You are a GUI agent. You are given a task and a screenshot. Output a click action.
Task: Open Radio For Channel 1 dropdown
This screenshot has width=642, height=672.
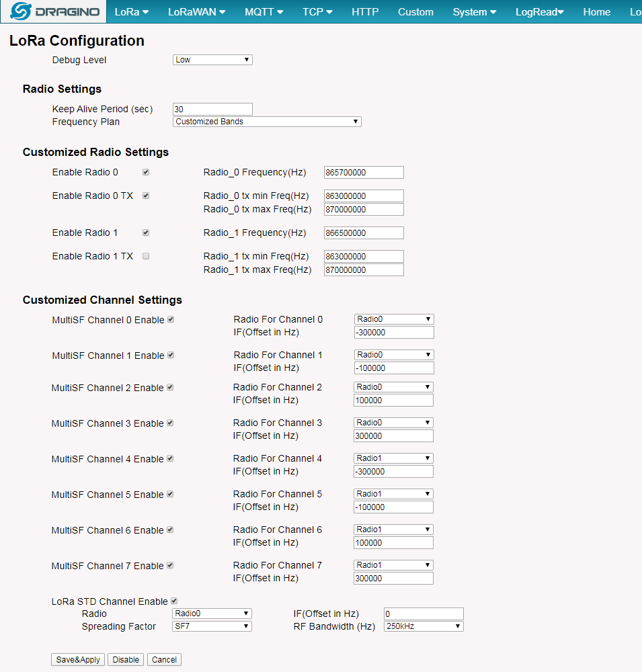click(x=394, y=355)
